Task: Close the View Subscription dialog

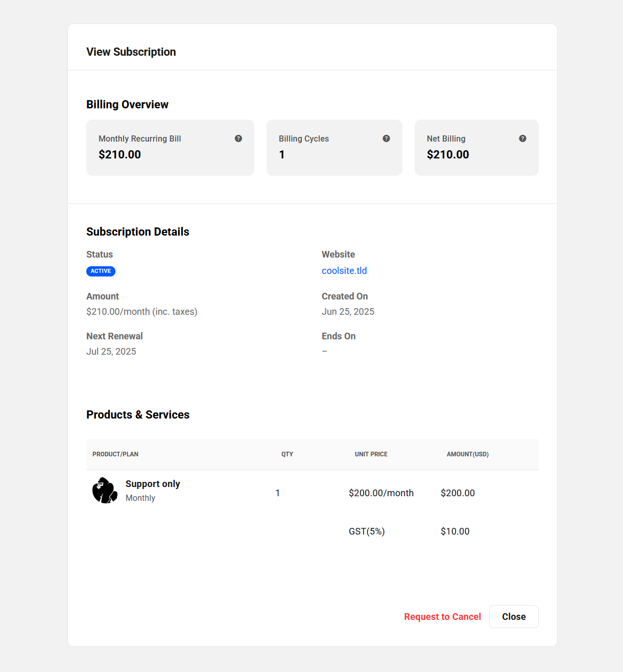Action: [513, 616]
